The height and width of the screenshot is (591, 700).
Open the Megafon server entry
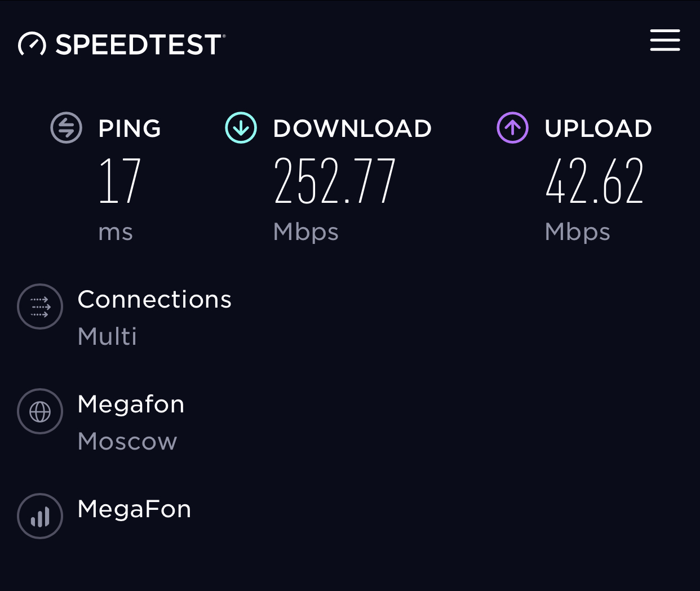tap(131, 404)
